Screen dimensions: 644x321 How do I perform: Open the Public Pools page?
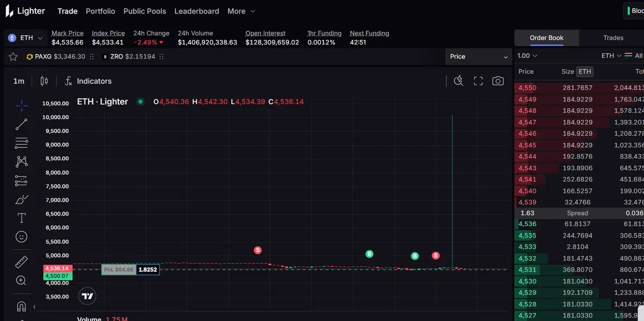145,11
